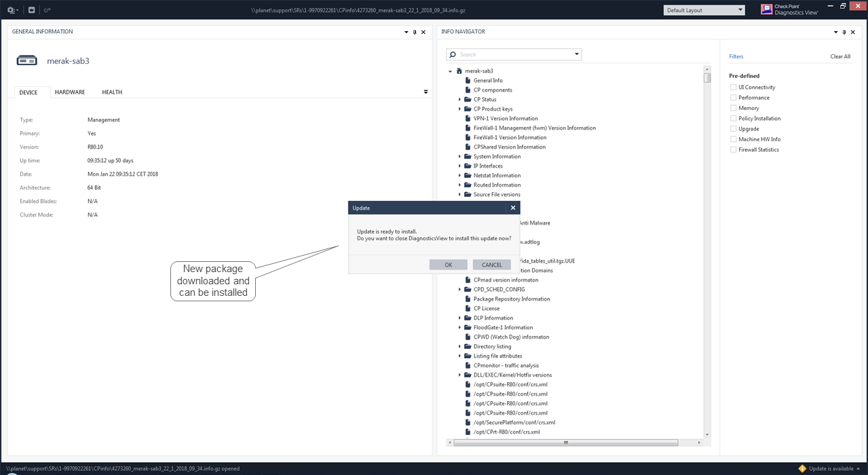Enable the Performance filter checkbox
The height and width of the screenshot is (475, 868).
(x=733, y=98)
